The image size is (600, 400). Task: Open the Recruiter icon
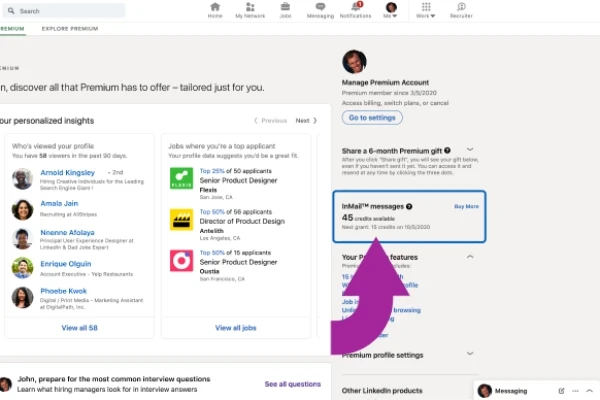461,10
